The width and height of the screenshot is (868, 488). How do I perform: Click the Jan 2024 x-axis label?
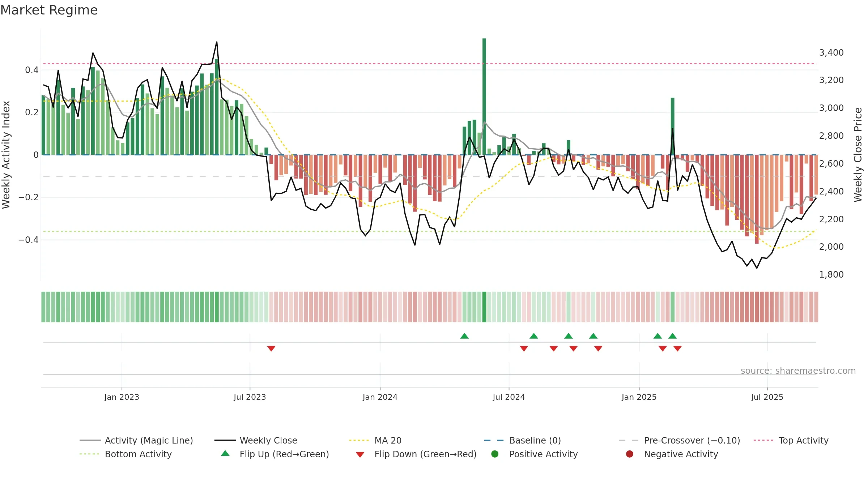(x=380, y=397)
